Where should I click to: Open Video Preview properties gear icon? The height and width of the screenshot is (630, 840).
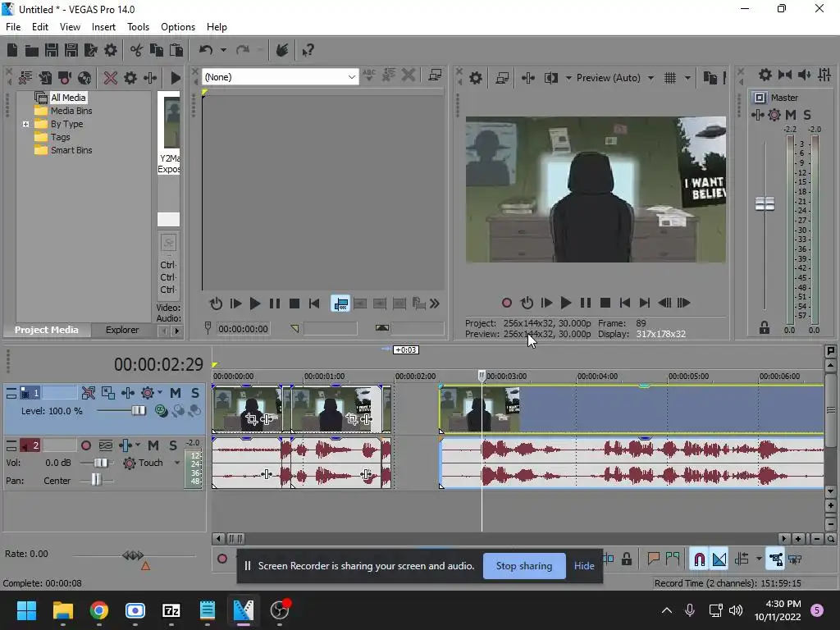pos(476,78)
